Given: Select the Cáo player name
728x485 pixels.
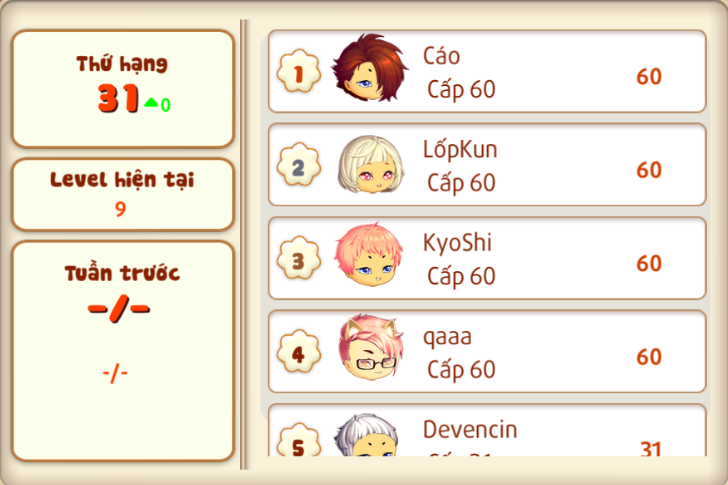Looking at the screenshot, I should [441, 56].
